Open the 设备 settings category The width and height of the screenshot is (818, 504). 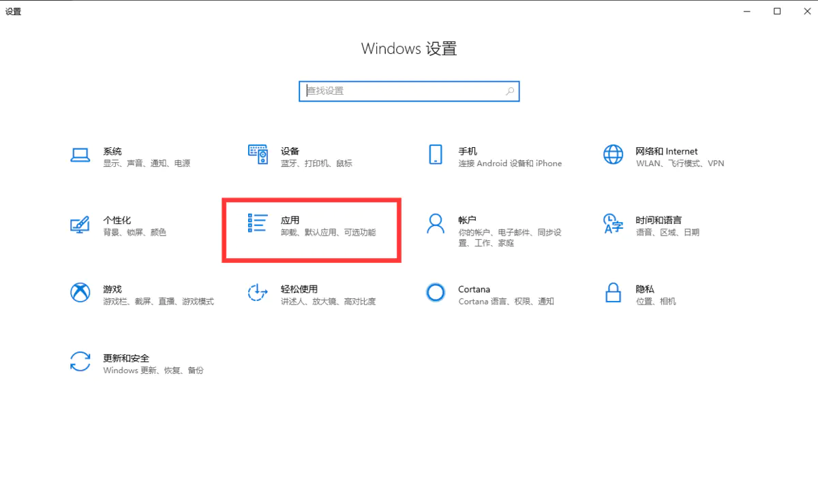[x=290, y=151]
